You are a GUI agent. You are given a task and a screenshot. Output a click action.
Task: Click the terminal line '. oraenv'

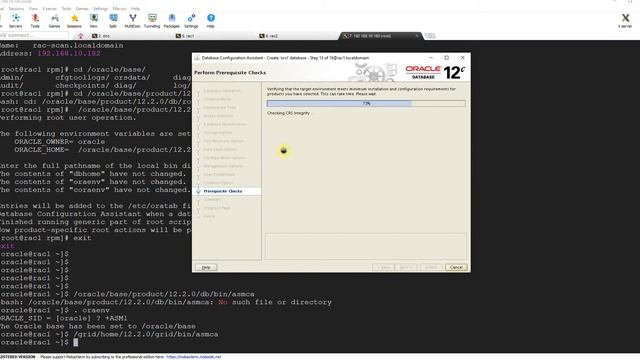point(91,310)
